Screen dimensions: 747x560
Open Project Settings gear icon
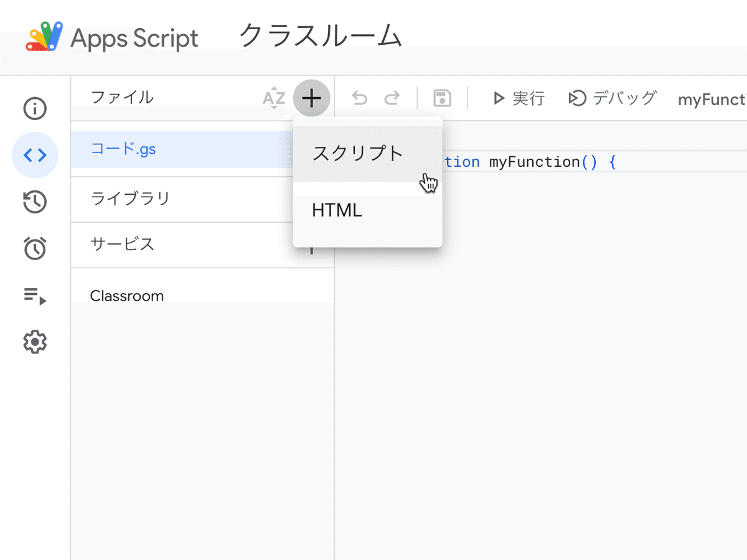(35, 342)
